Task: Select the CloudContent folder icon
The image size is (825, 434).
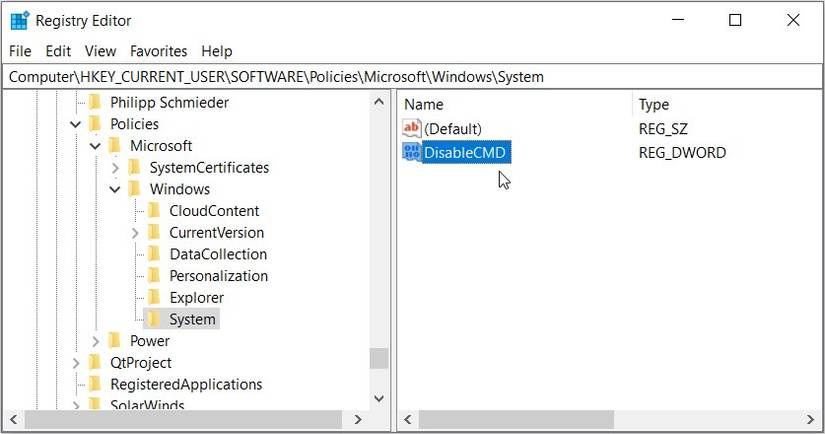Action: tap(154, 210)
